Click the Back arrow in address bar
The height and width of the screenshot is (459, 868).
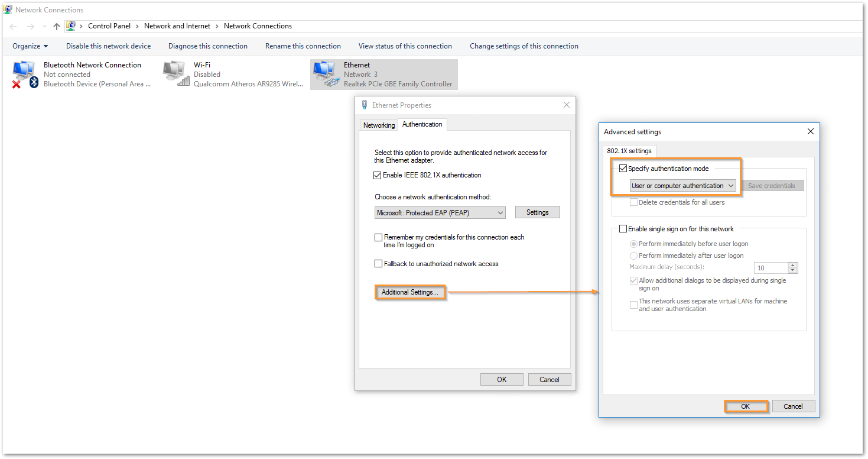click(14, 26)
